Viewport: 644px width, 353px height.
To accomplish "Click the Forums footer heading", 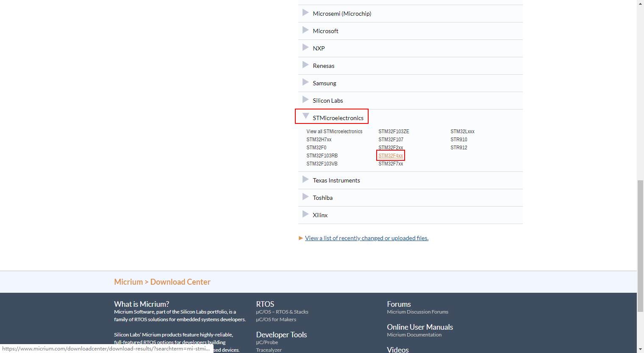I will (399, 304).
